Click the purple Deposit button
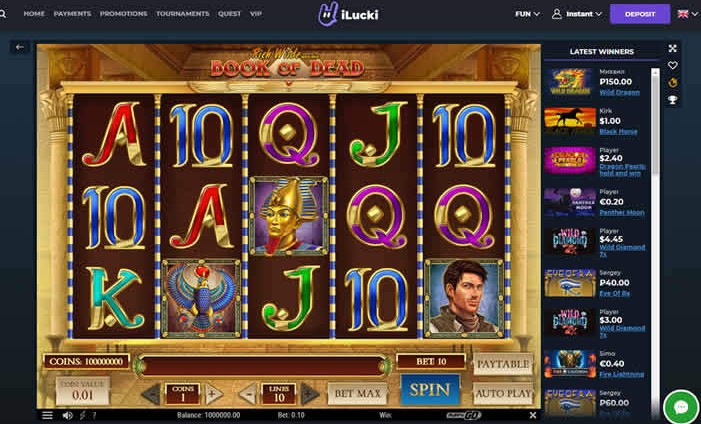701x424 pixels. 640,14
